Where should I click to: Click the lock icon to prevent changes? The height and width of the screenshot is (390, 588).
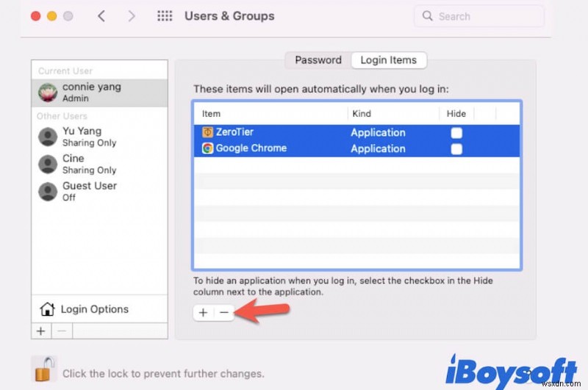42,369
